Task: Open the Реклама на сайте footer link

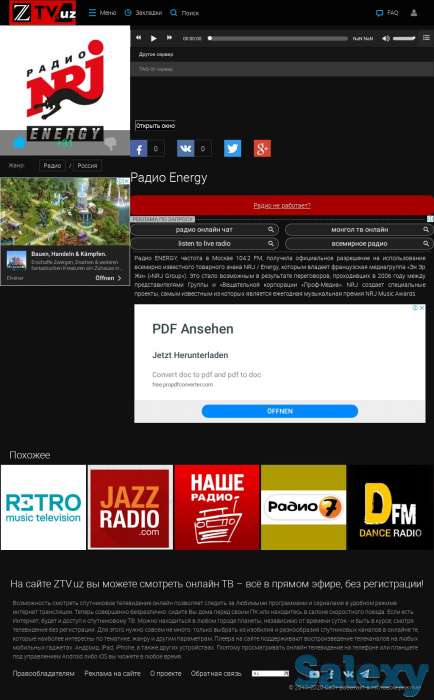Action: point(113,673)
